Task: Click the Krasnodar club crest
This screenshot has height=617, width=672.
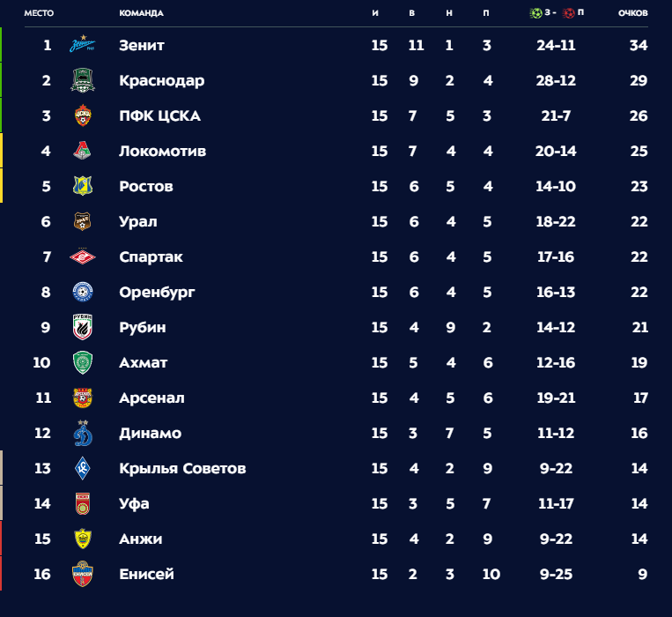Action: pos(83,80)
